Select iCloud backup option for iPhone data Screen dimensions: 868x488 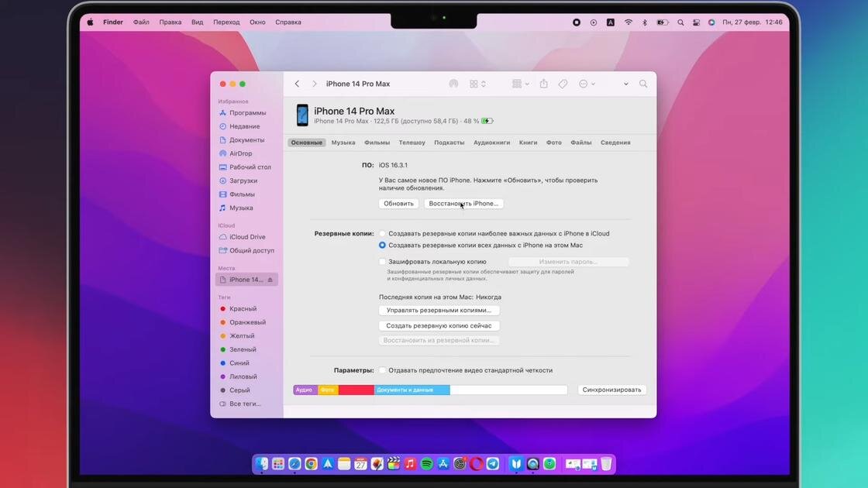(382, 232)
